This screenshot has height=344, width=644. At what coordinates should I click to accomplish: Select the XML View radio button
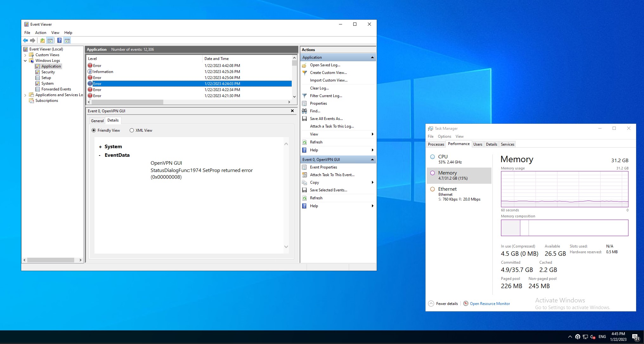(x=132, y=130)
